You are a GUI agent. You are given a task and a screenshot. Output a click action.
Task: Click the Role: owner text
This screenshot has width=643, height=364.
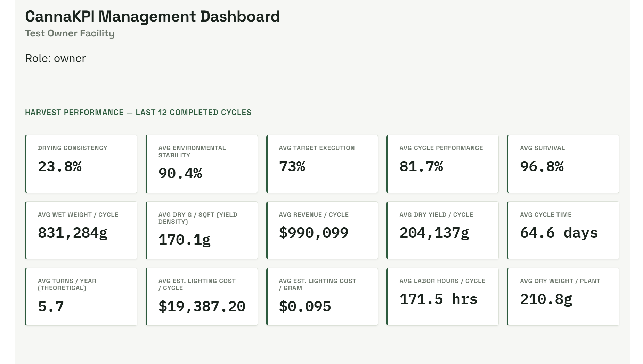pos(55,58)
